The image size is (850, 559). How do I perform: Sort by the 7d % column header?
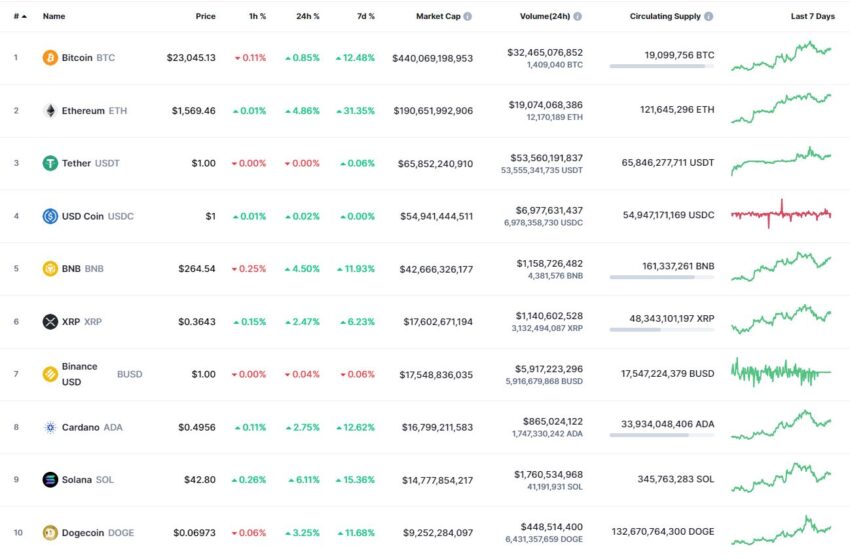click(365, 16)
